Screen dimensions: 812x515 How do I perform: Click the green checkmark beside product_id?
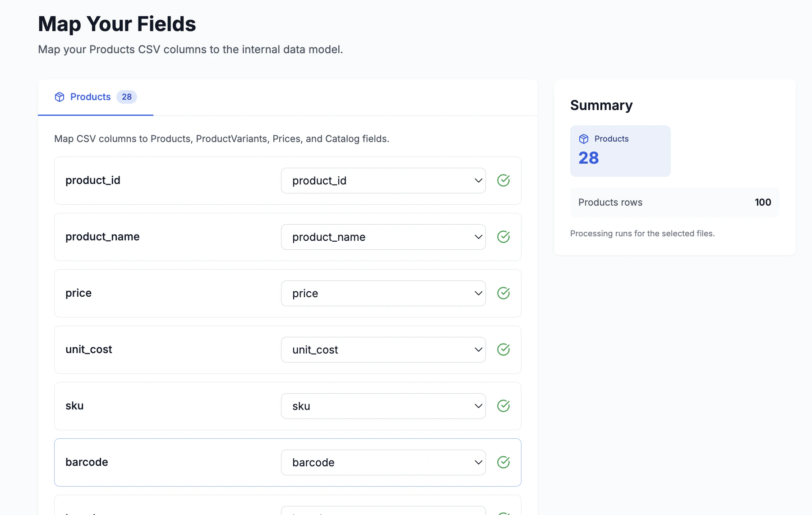pos(503,180)
